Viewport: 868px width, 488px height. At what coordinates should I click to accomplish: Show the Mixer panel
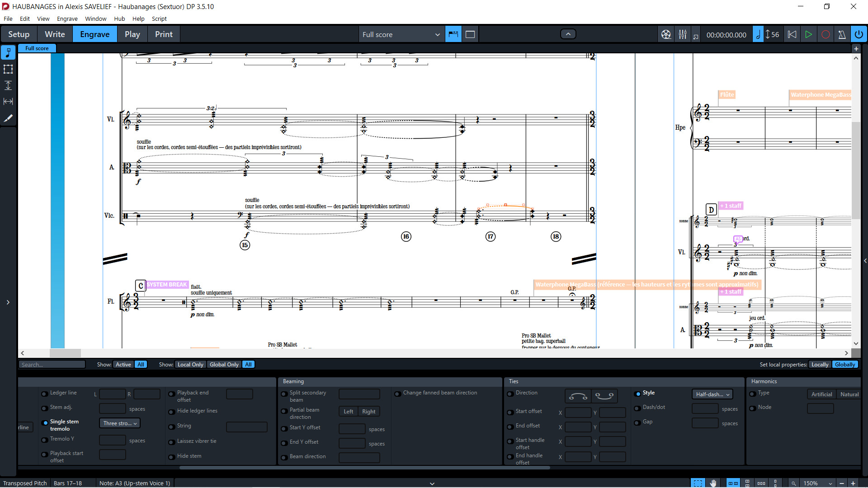683,34
